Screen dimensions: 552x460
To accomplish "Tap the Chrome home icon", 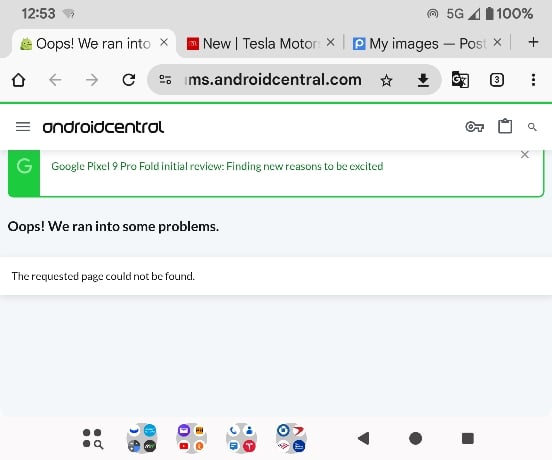I will coord(19,80).
